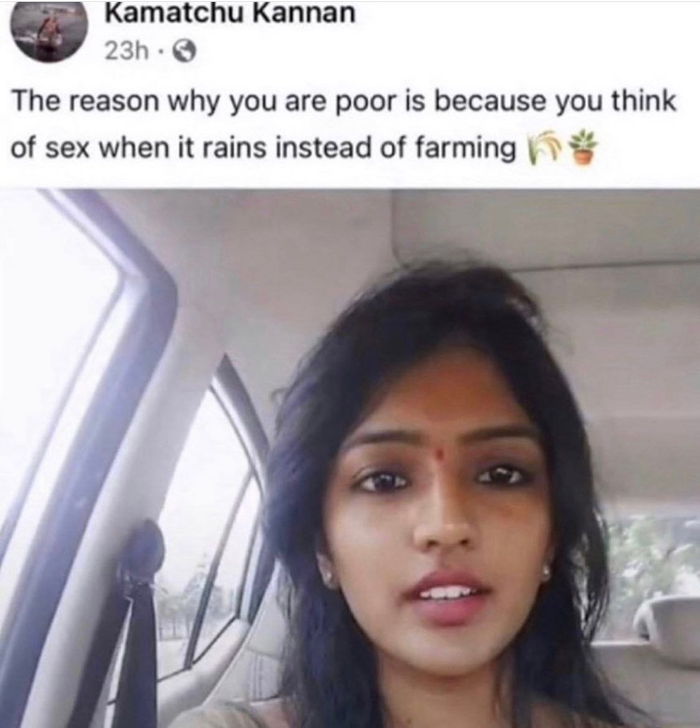The image size is (700, 728).
Task: Click the first line of post text
Action: [344, 102]
